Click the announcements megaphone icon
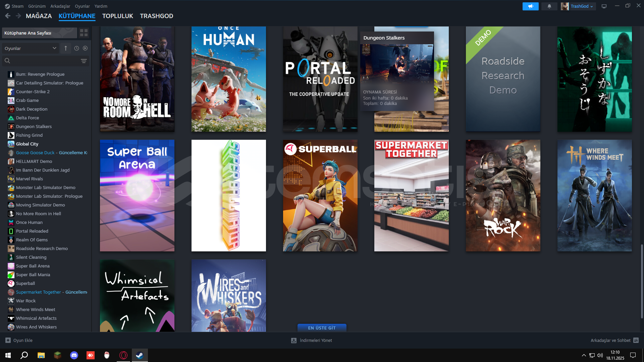Image resolution: width=644 pixels, height=362 pixels. click(530, 6)
